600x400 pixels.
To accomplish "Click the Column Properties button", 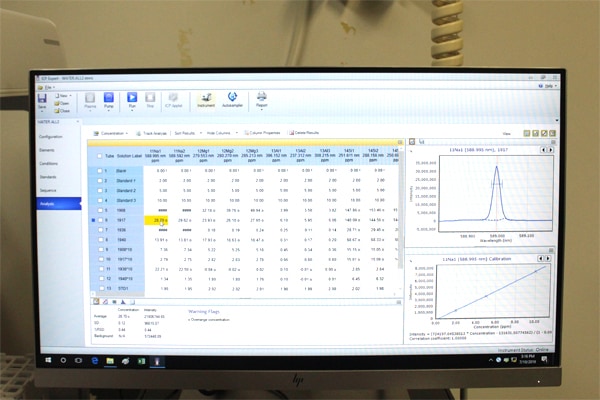I will (263, 133).
